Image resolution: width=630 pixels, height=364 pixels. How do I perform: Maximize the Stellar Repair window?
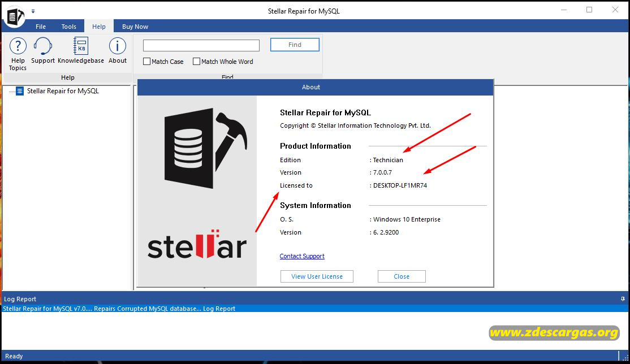pos(589,10)
